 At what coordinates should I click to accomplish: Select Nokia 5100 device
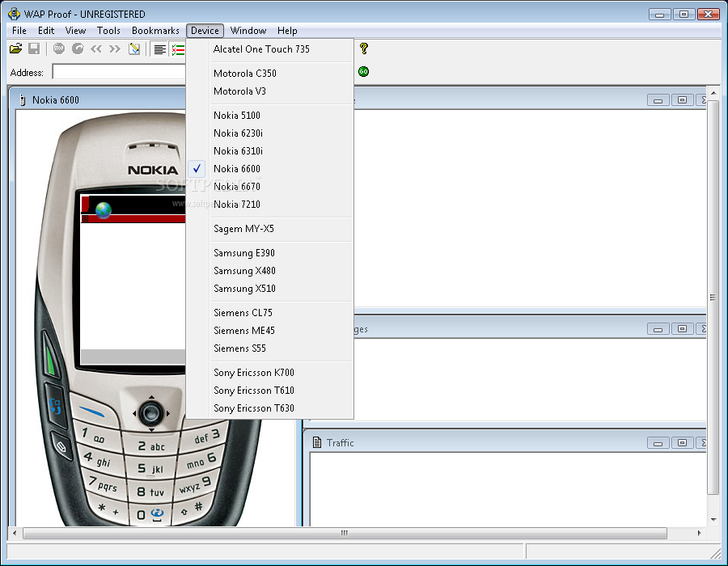(269, 115)
